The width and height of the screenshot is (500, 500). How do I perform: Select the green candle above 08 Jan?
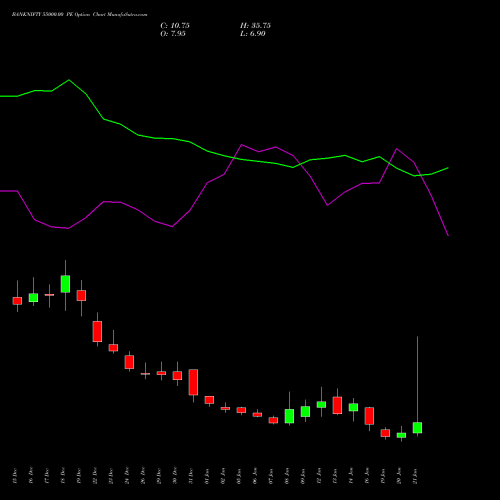point(289,416)
